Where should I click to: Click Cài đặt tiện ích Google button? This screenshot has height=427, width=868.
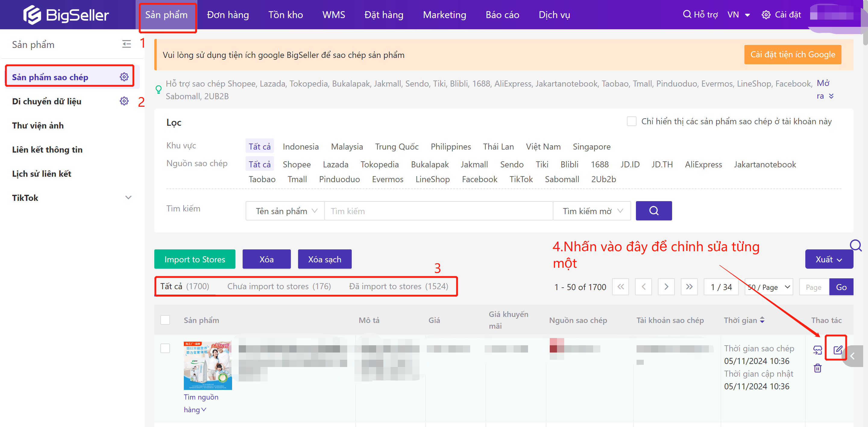pyautogui.click(x=793, y=55)
